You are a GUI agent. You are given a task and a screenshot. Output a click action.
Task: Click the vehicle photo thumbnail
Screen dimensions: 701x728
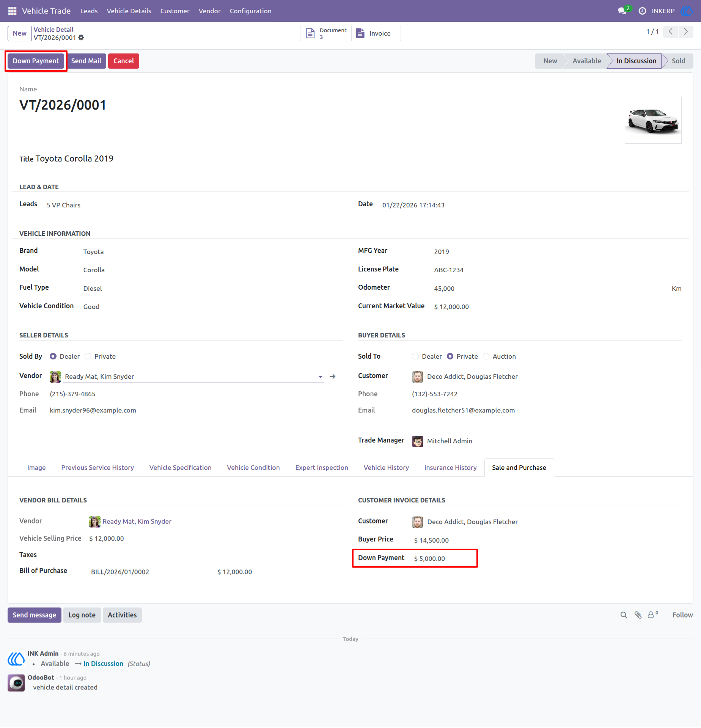point(653,120)
